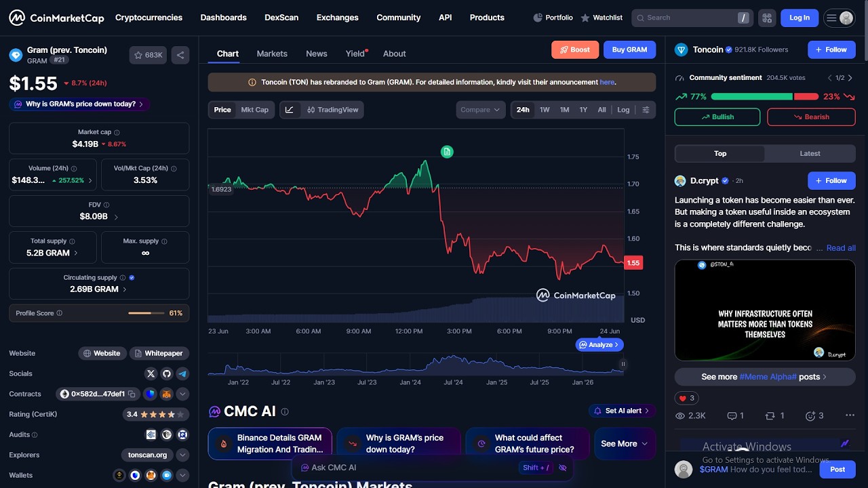Switch chart to TradingView mode
868x488 pixels.
coord(332,110)
